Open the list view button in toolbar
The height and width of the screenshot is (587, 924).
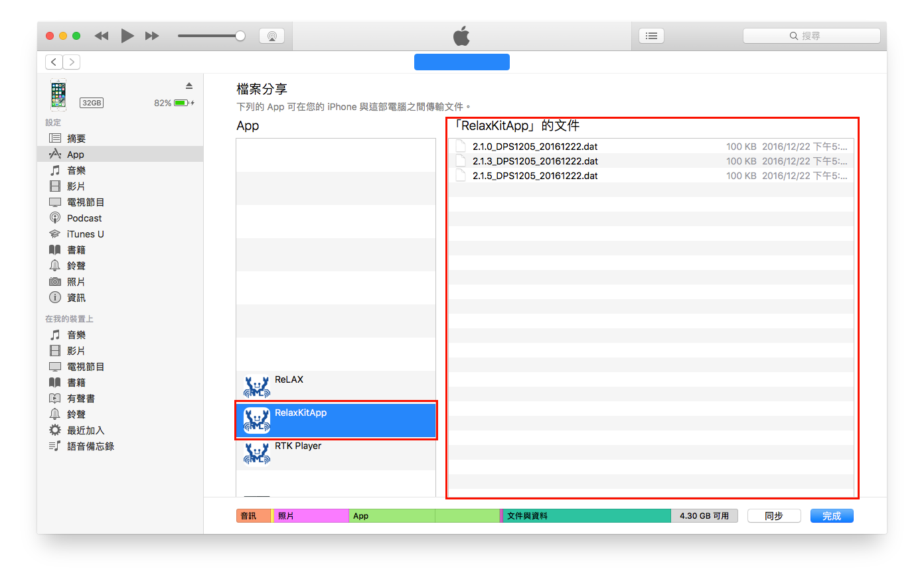[651, 36]
